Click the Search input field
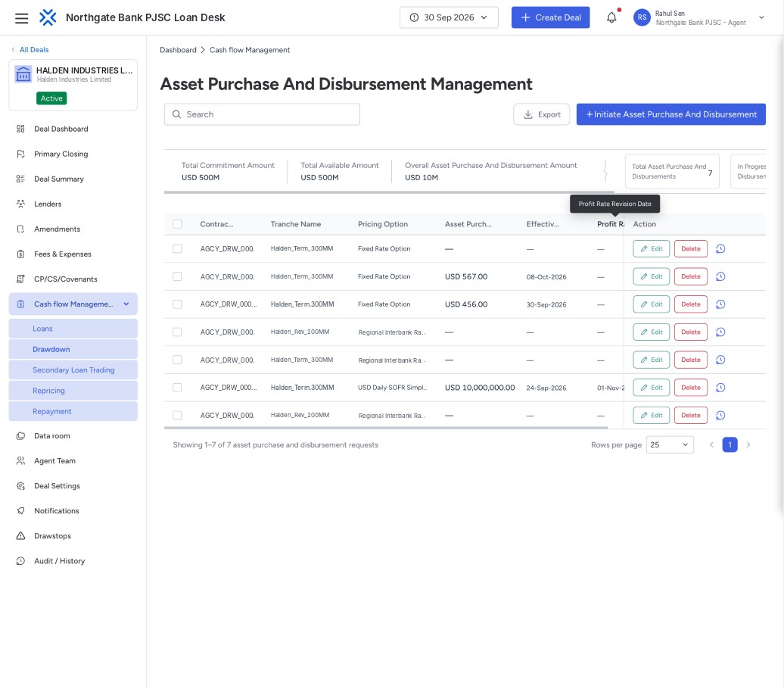This screenshot has height=689, width=784. click(x=262, y=114)
